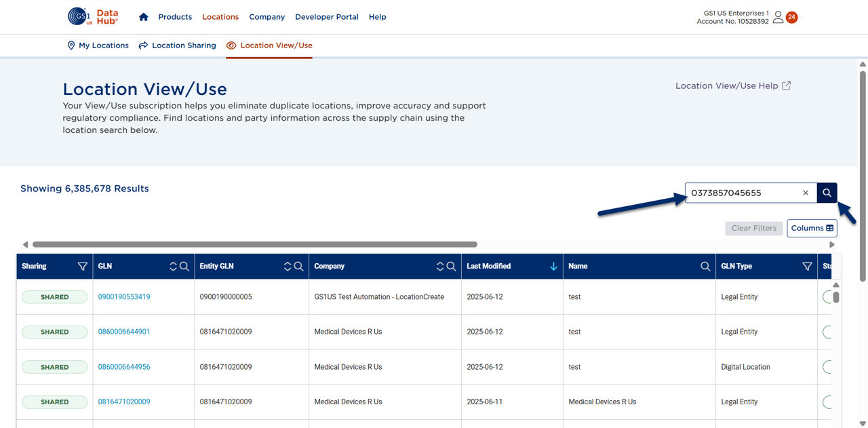The image size is (868, 428).
Task: Clear the search field with X icon
Action: [x=806, y=193]
